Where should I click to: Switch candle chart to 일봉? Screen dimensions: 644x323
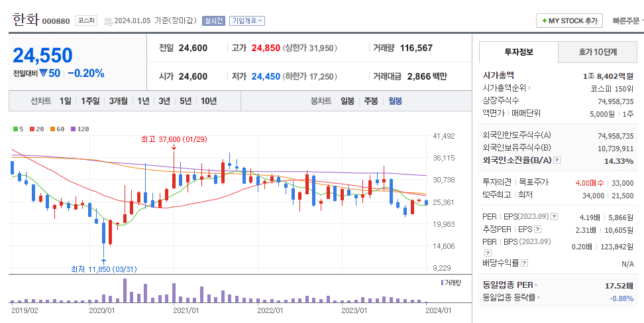coord(347,101)
